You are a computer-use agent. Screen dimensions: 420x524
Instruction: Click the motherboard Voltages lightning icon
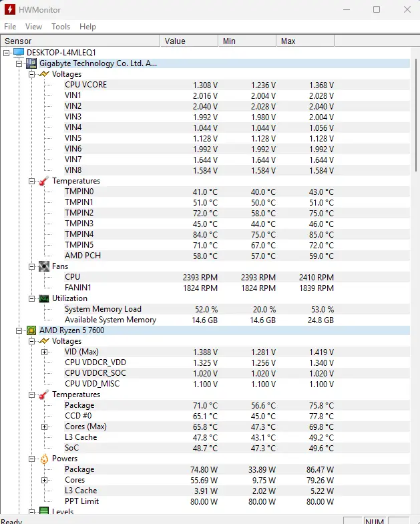pyautogui.click(x=44, y=74)
